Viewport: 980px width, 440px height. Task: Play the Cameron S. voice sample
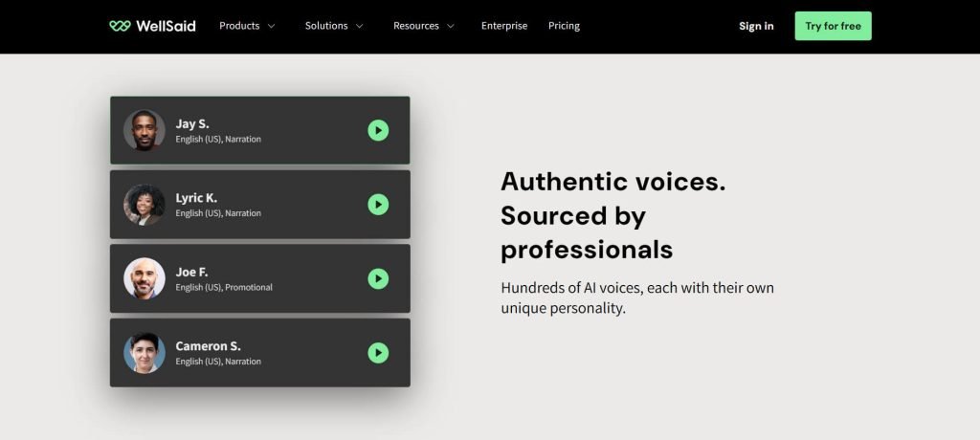378,353
